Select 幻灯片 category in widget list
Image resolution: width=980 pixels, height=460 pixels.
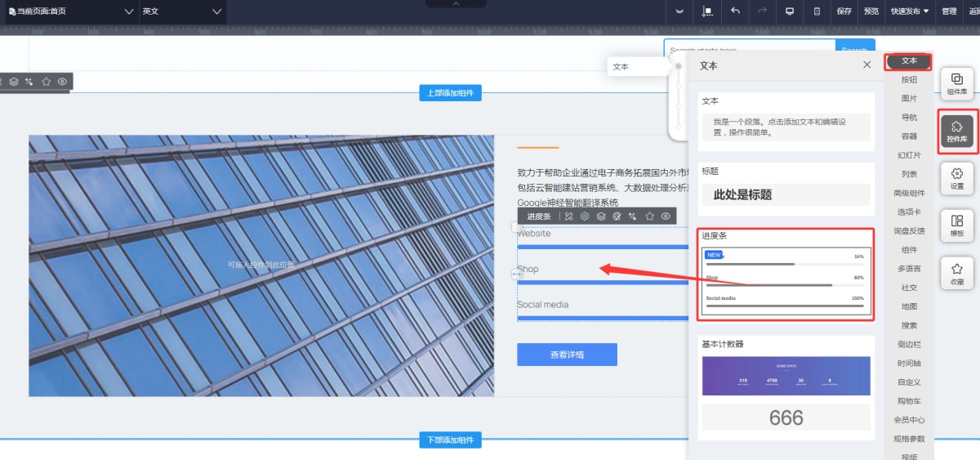tap(909, 154)
